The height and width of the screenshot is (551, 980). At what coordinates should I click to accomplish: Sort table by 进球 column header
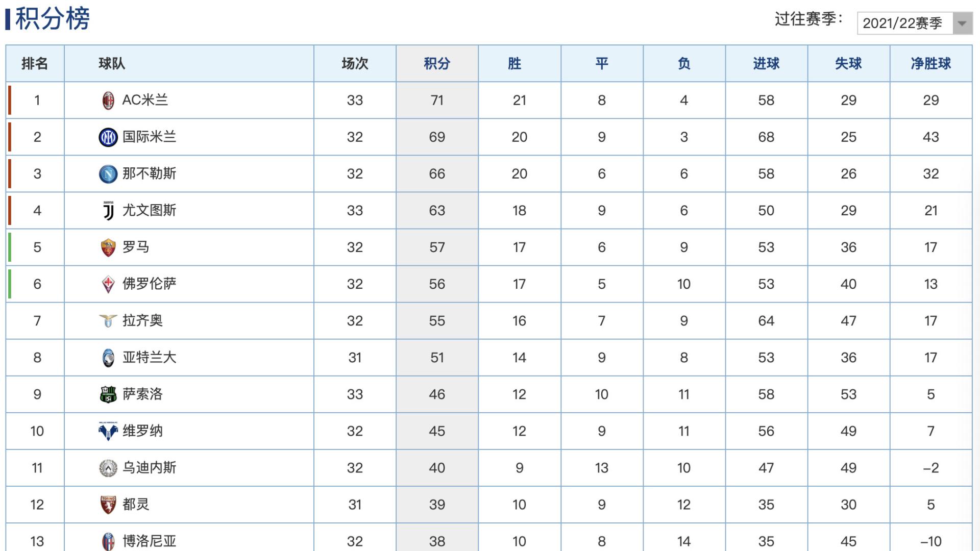pyautogui.click(x=766, y=64)
